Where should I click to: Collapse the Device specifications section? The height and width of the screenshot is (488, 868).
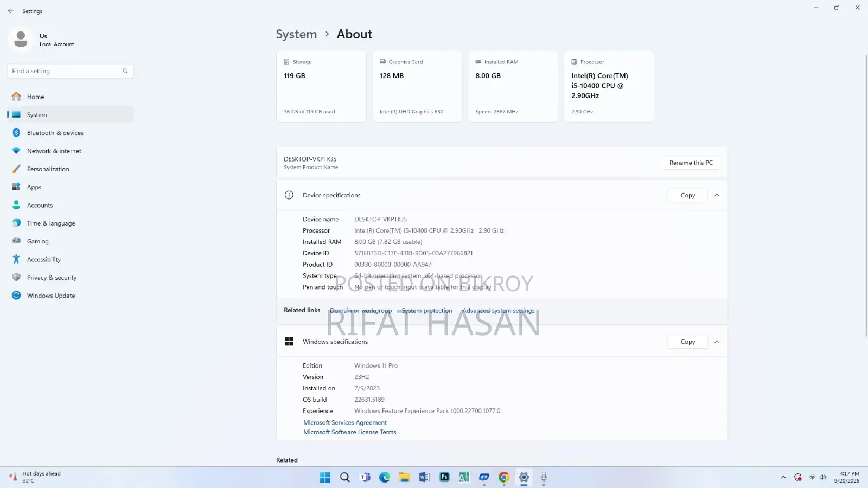pyautogui.click(x=717, y=195)
